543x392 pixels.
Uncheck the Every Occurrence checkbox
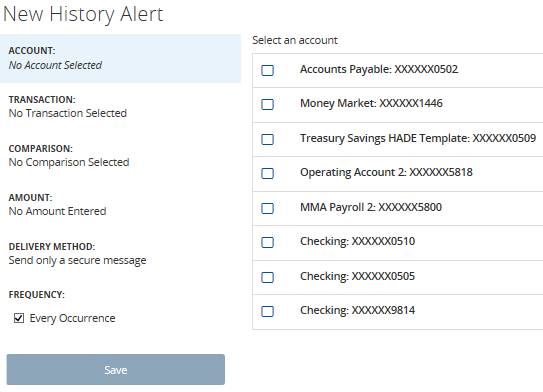click(19, 318)
